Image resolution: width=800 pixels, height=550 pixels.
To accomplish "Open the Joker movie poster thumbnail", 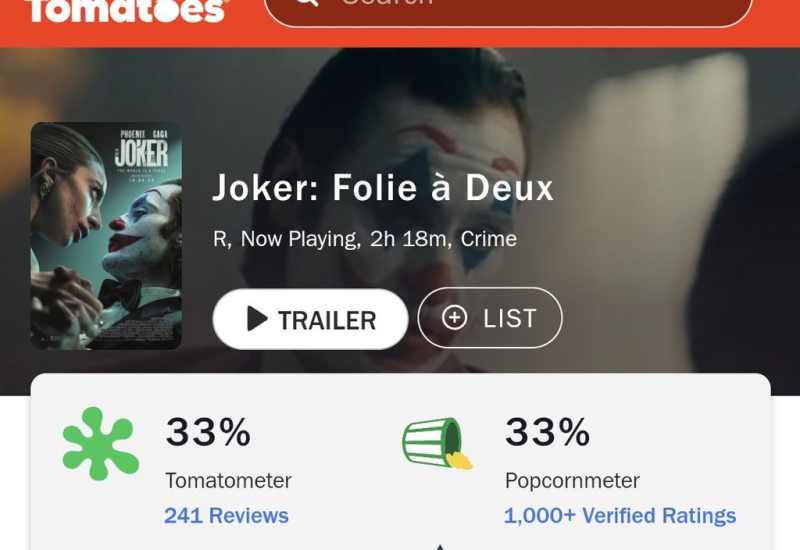I will pos(106,236).
